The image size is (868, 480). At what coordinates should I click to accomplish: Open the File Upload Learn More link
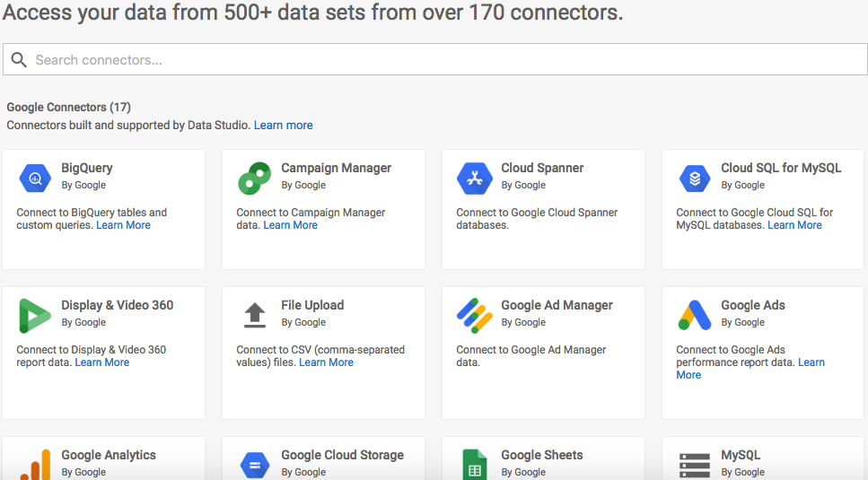326,362
